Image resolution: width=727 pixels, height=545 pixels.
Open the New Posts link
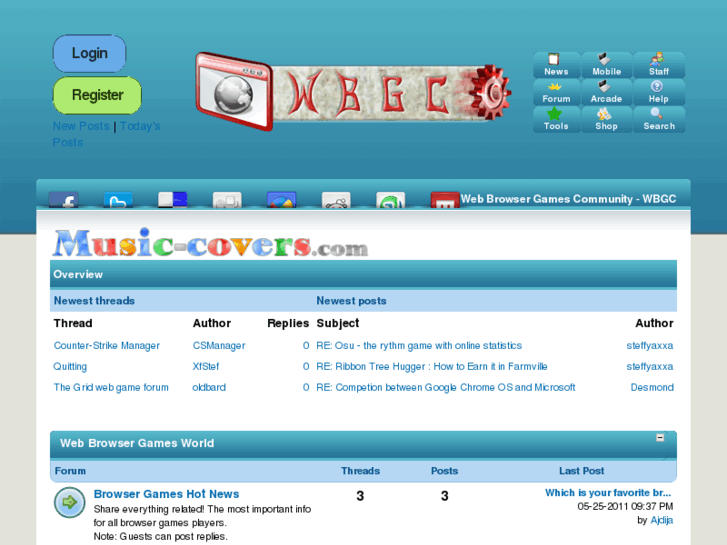click(81, 126)
